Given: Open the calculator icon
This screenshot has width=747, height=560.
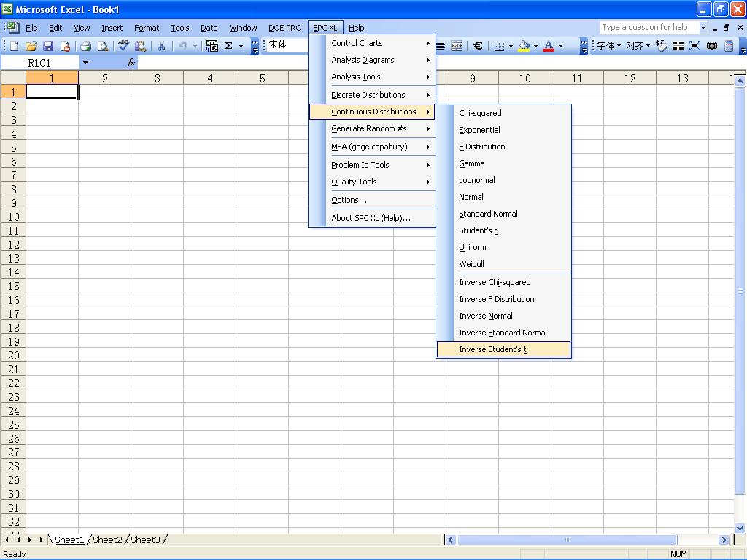Looking at the screenshot, I should 729,46.
